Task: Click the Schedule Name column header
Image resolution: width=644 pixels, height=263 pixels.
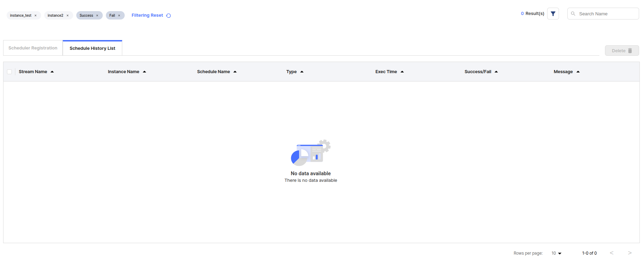Action: coord(214,72)
